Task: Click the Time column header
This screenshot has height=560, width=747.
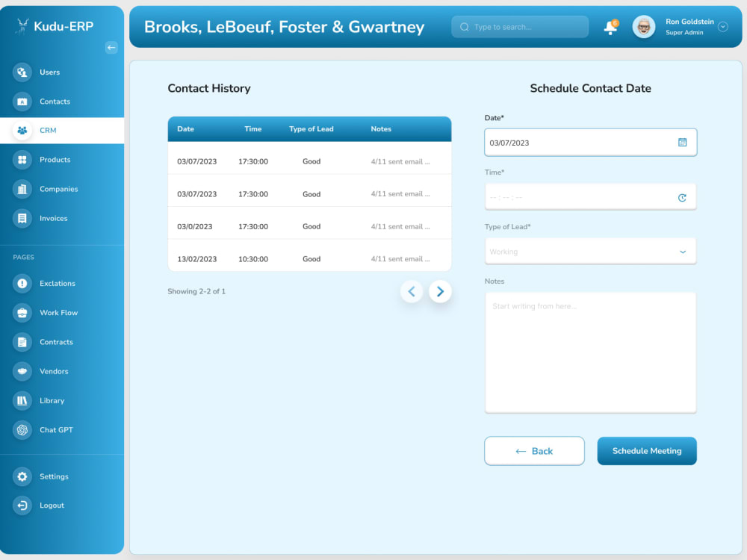Action: (x=253, y=129)
